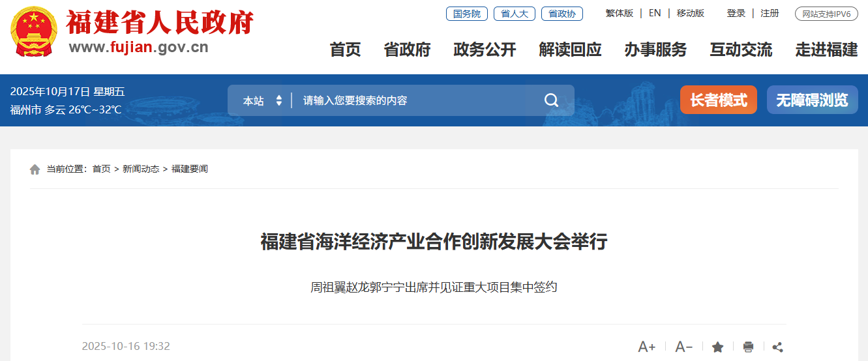
Task: Click the home icon in breadcrumb
Action: point(35,169)
